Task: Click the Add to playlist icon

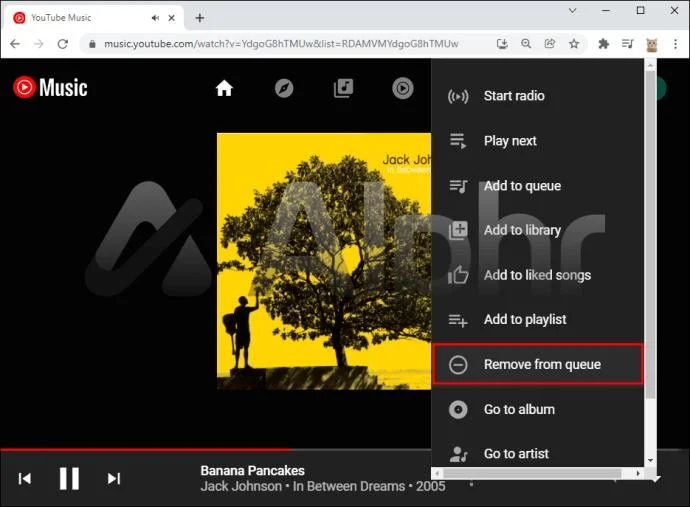Action: pyautogui.click(x=458, y=320)
